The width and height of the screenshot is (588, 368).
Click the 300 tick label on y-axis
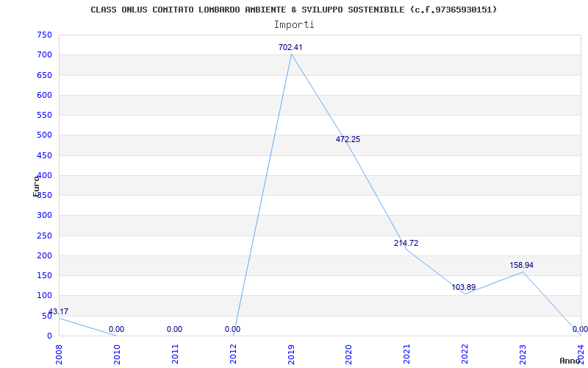[44, 215]
